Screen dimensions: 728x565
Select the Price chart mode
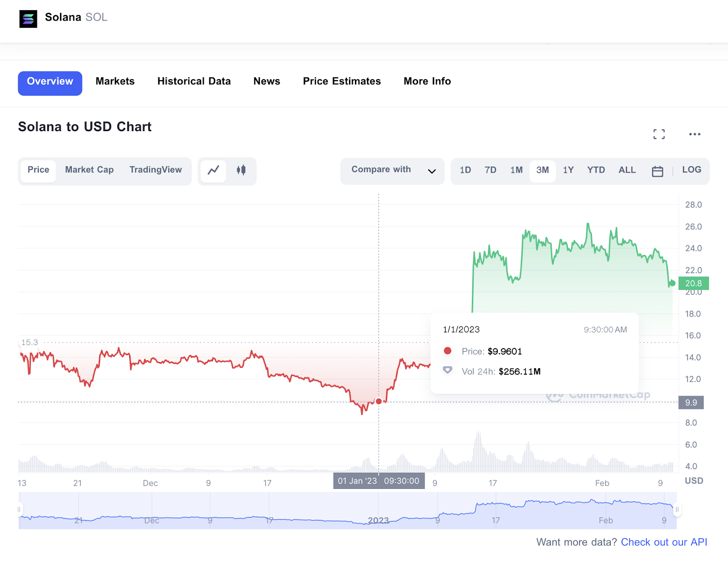(38, 170)
